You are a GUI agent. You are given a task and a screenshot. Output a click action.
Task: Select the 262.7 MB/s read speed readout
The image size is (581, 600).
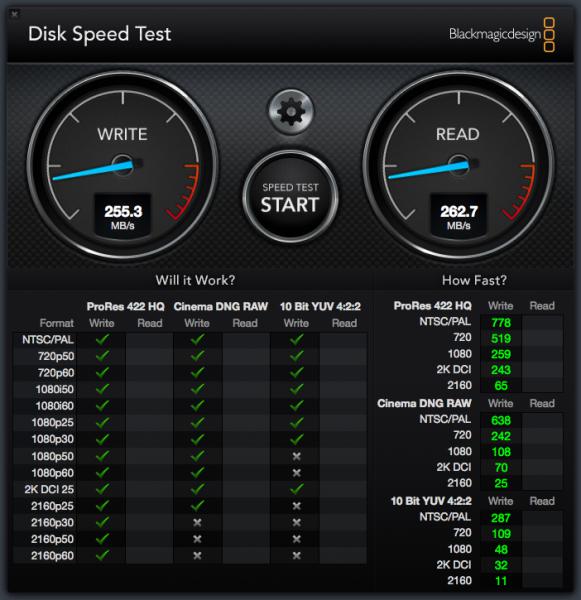coord(459,216)
